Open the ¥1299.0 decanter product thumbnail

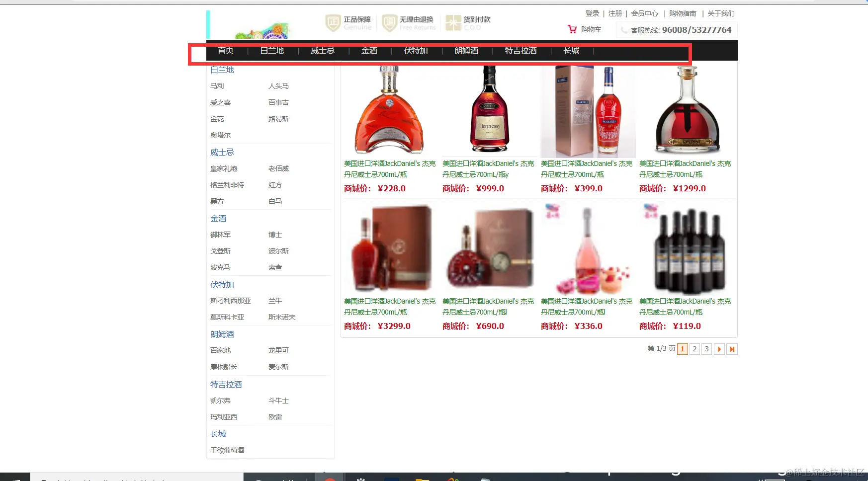coord(686,111)
